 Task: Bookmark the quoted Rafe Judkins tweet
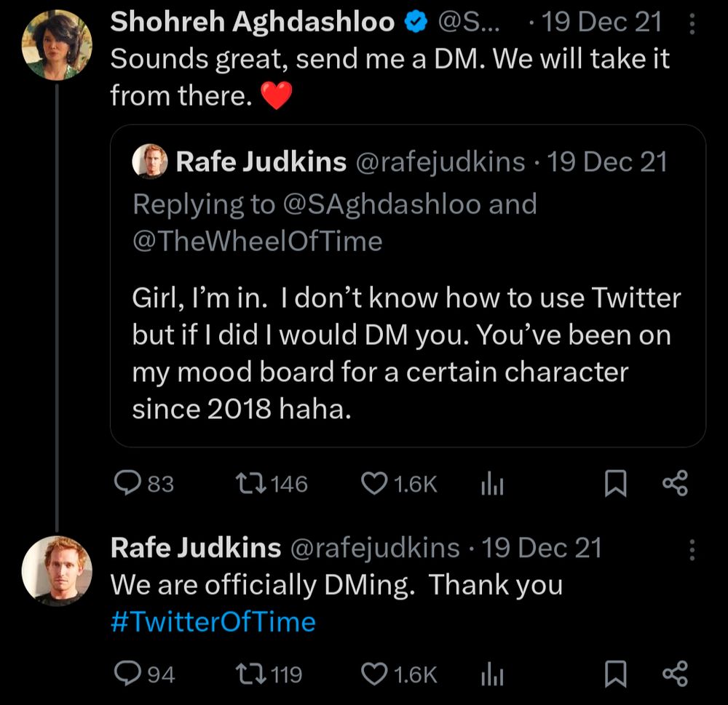click(x=616, y=483)
